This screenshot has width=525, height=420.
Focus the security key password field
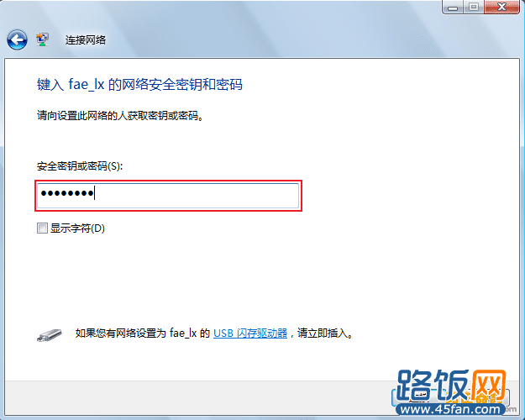[x=168, y=196]
